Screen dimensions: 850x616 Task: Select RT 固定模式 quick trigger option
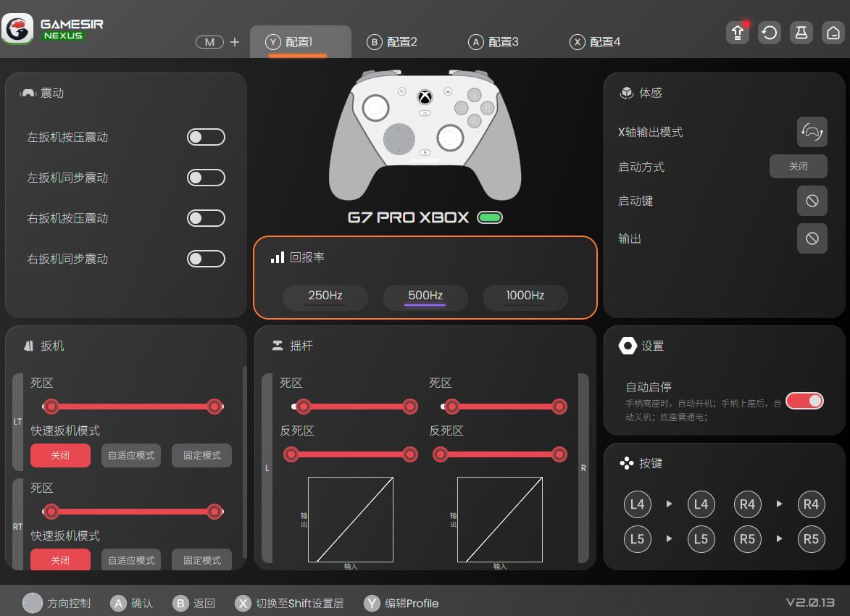(201, 559)
